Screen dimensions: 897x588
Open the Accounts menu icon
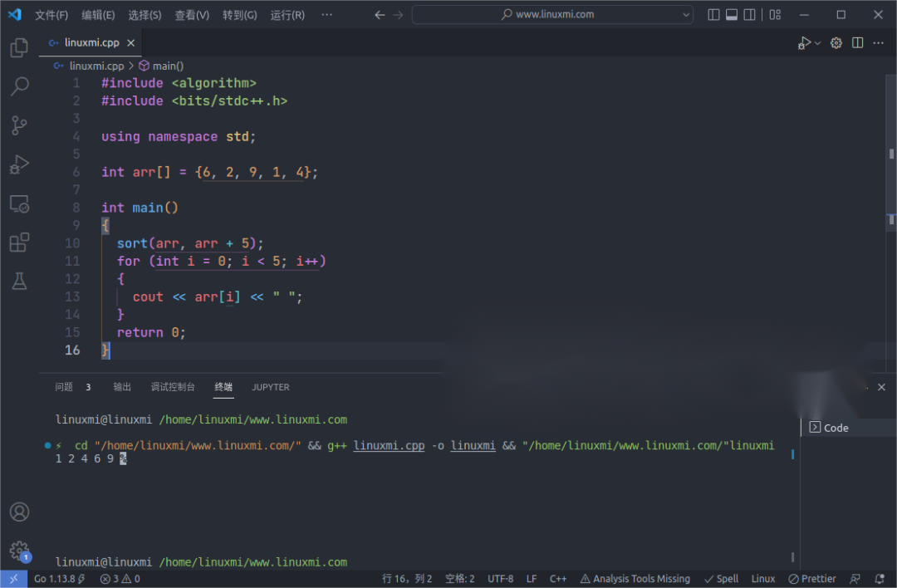(x=19, y=512)
